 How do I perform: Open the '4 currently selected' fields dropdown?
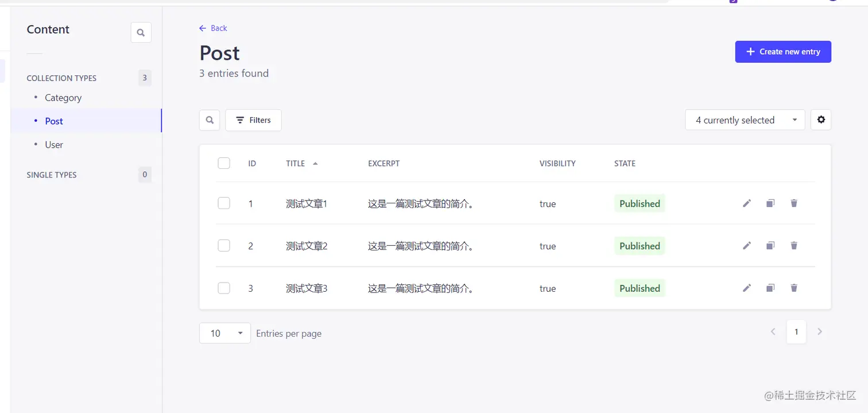(745, 119)
